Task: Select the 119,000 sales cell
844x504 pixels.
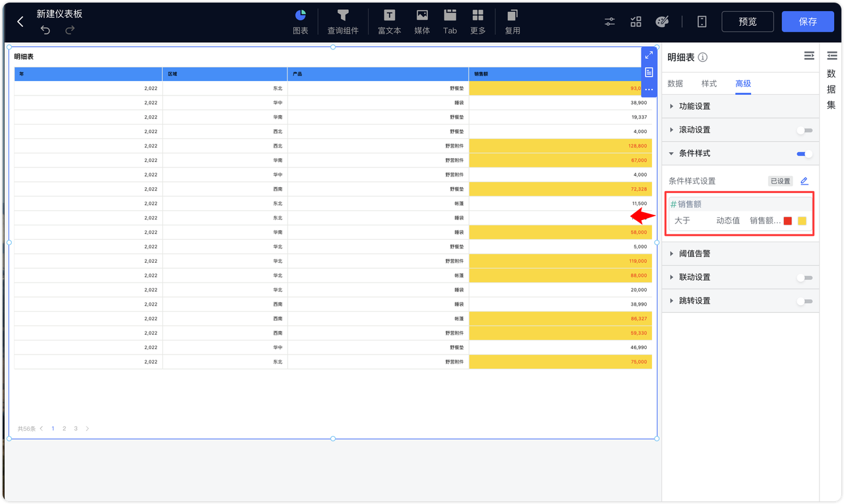Action: (x=560, y=261)
